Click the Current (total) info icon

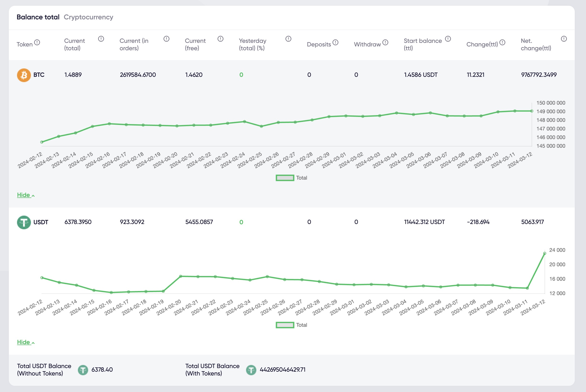[101, 39]
